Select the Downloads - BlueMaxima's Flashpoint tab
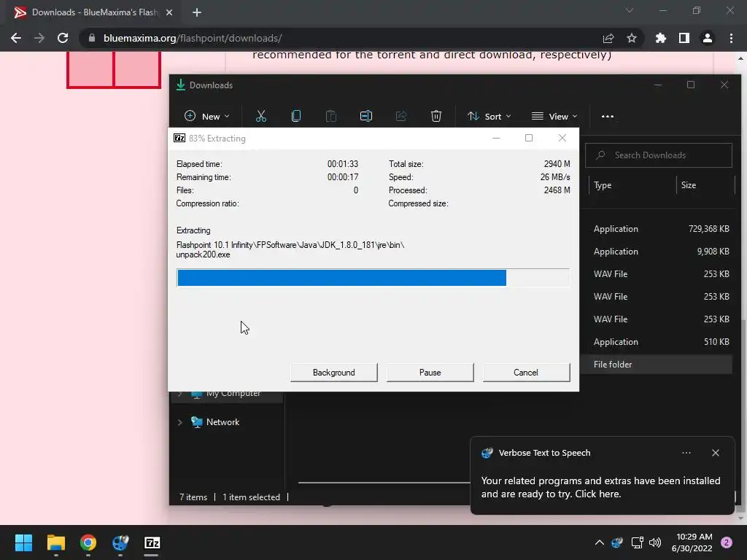This screenshot has width=747, height=560. (x=93, y=12)
